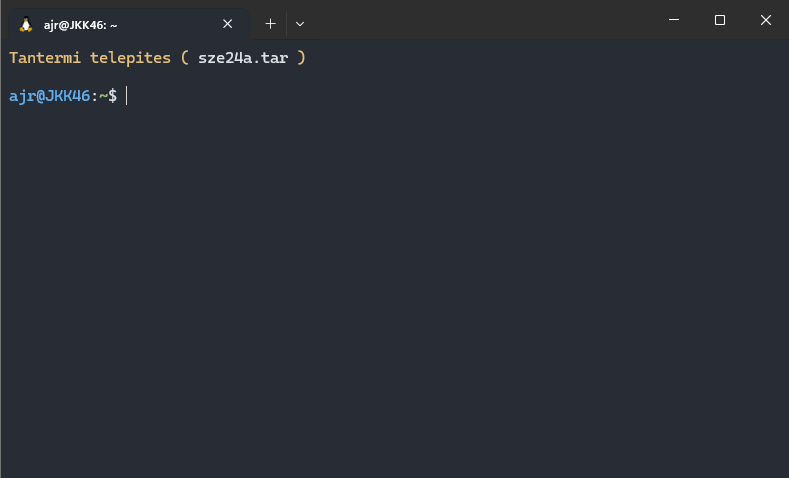Maximize the terminal window
789x478 pixels.
[720, 20]
